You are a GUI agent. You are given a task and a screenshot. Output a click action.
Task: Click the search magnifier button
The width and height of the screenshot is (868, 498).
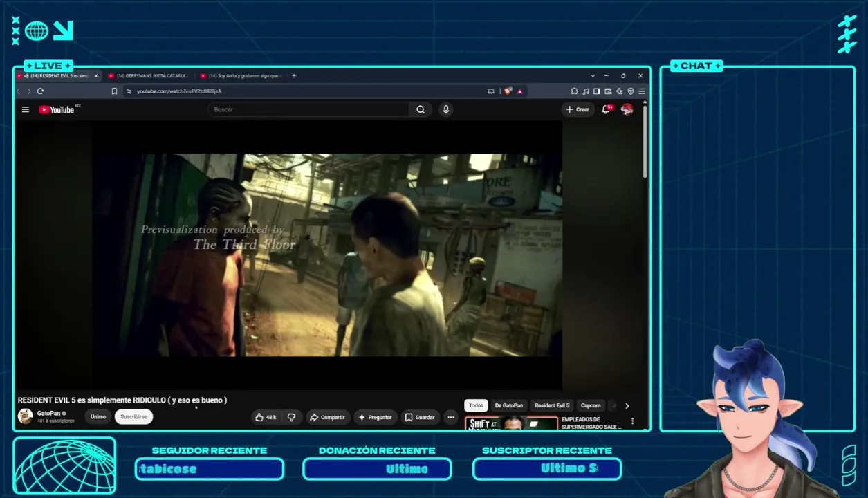pos(421,109)
